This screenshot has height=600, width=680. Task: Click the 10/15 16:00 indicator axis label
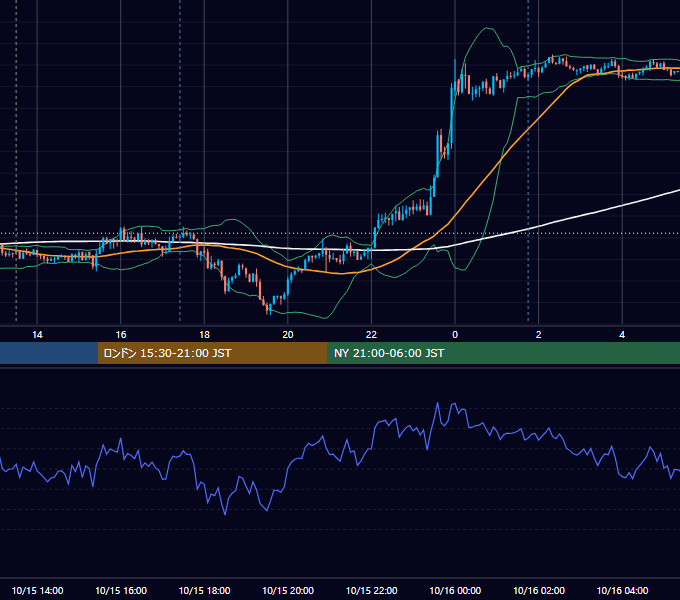121,590
